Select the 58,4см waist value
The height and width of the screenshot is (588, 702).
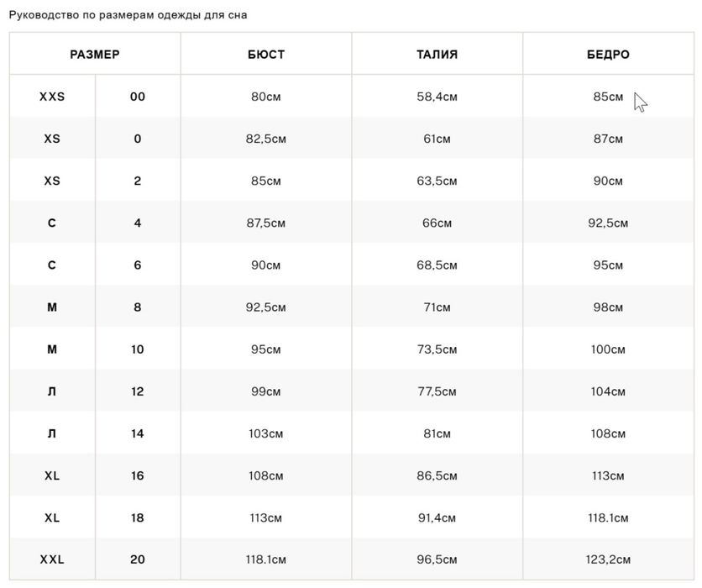coord(437,97)
